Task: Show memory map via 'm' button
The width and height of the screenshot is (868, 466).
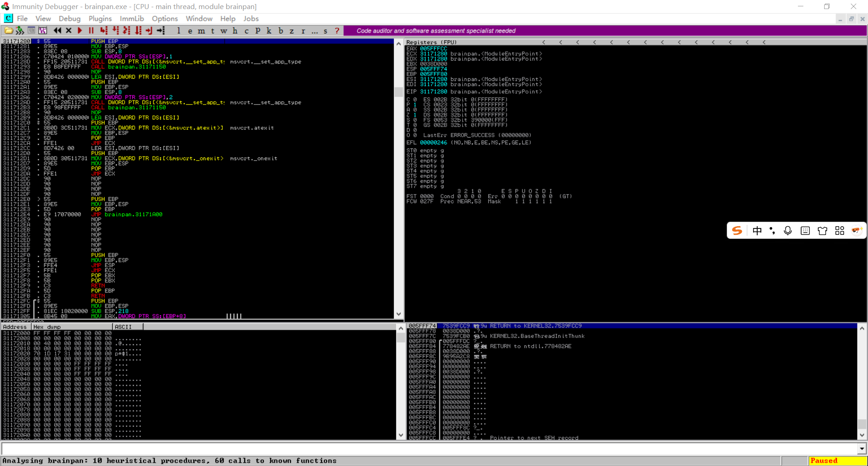Action: click(201, 31)
